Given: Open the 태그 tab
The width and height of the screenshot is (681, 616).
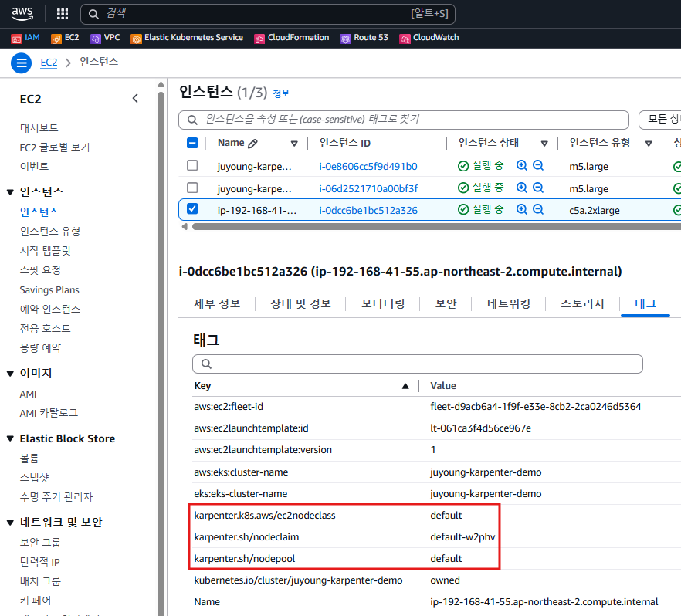Looking at the screenshot, I should coord(645,304).
